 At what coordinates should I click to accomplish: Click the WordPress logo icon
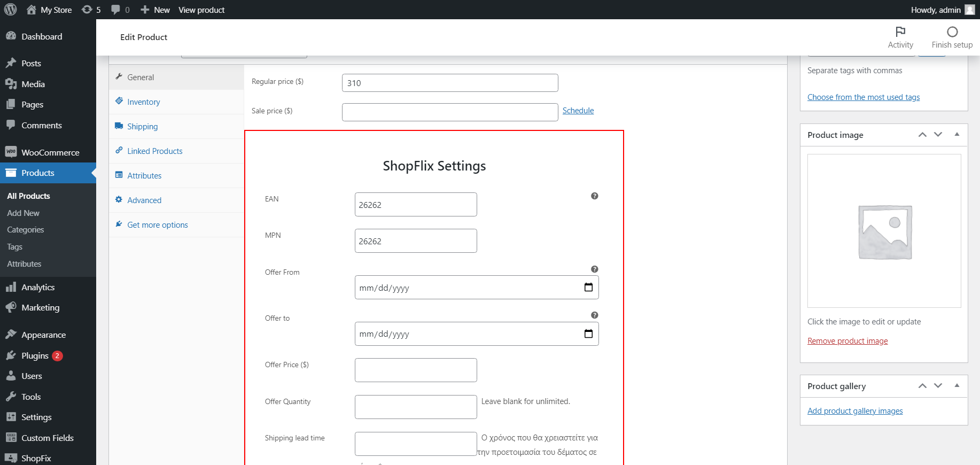pos(11,10)
